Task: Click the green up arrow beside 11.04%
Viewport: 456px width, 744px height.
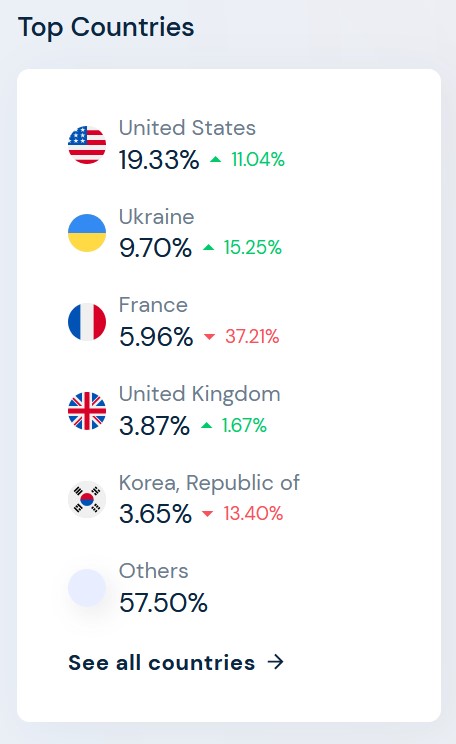Action: point(215,159)
